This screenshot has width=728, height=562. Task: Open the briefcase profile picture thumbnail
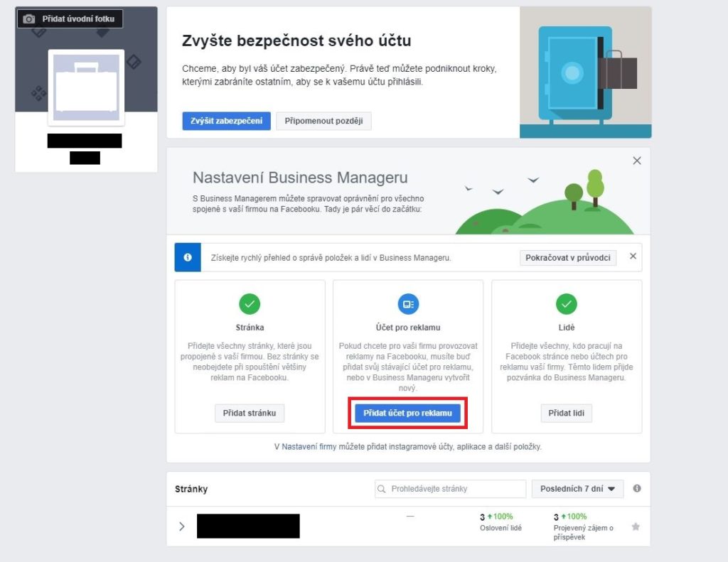86,87
